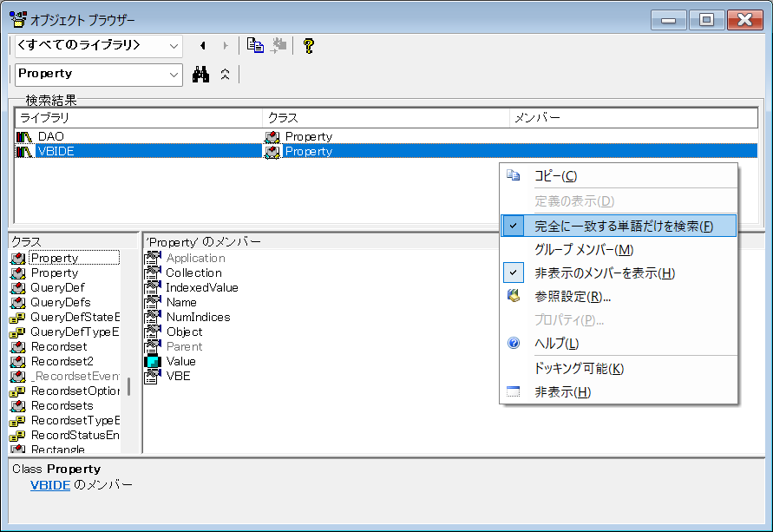773x532 pixels.
Task: Open the Property search text dropdown
Action: click(x=174, y=75)
